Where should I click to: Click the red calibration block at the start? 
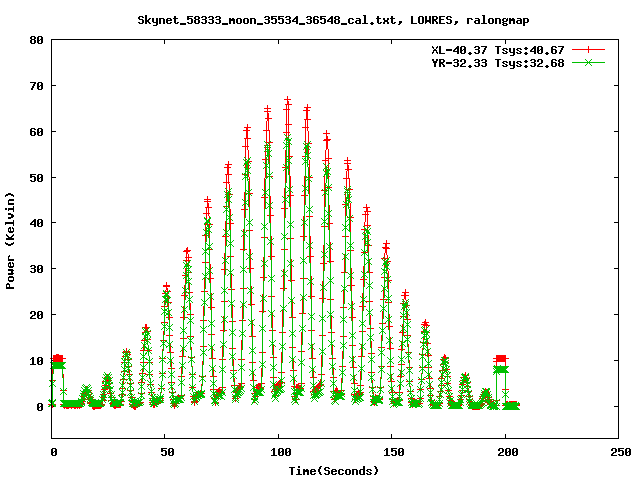(58, 358)
